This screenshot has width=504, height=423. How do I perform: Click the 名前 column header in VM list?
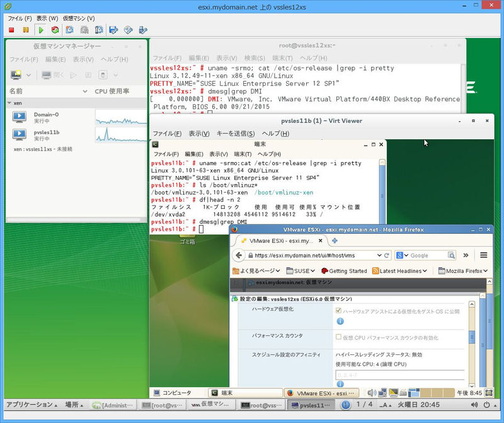click(x=48, y=91)
